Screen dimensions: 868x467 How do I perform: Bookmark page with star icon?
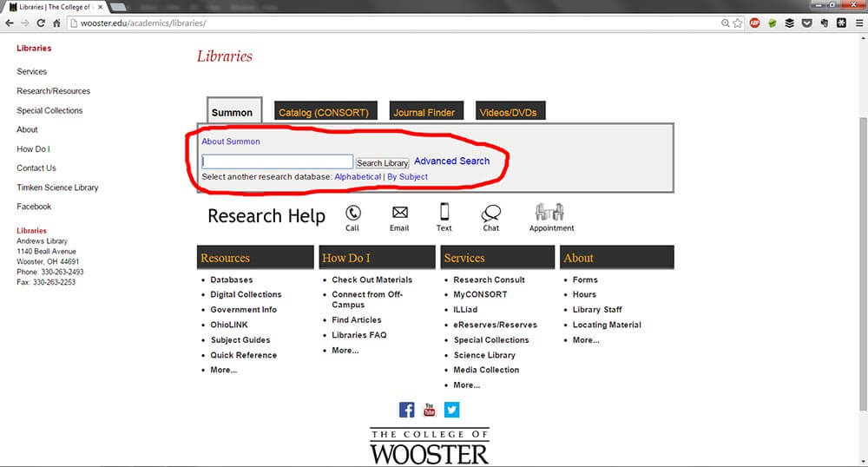point(737,23)
